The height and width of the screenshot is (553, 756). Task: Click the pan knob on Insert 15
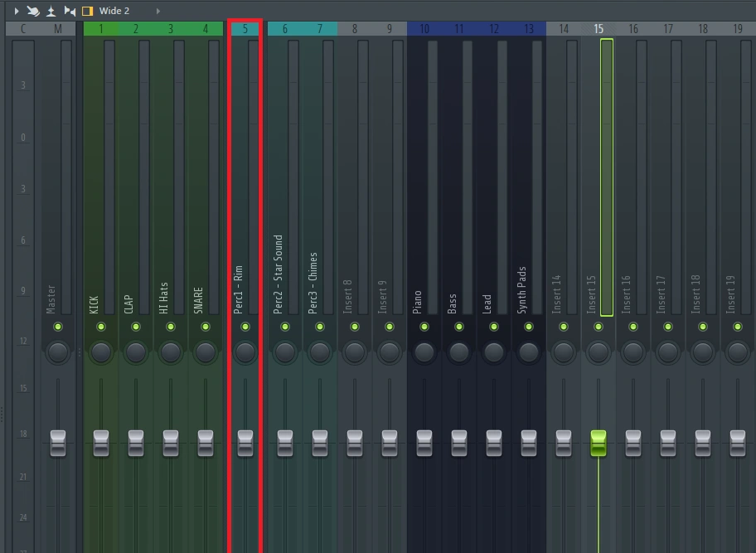click(x=598, y=352)
